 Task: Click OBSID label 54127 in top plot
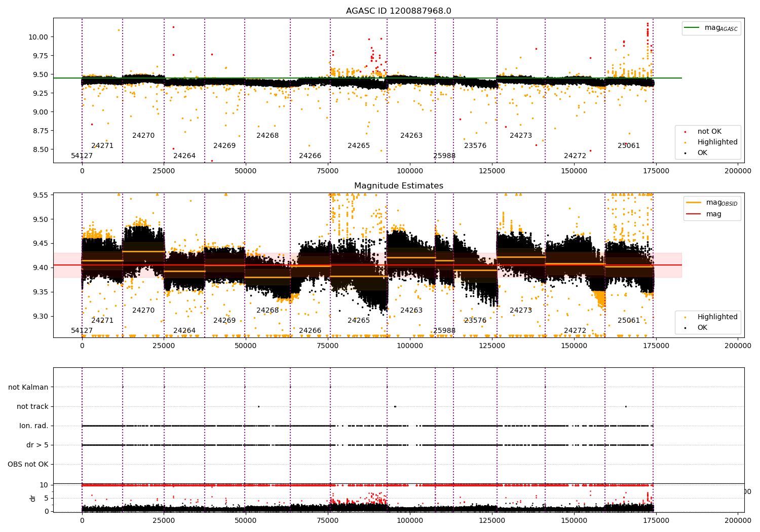pos(82,156)
